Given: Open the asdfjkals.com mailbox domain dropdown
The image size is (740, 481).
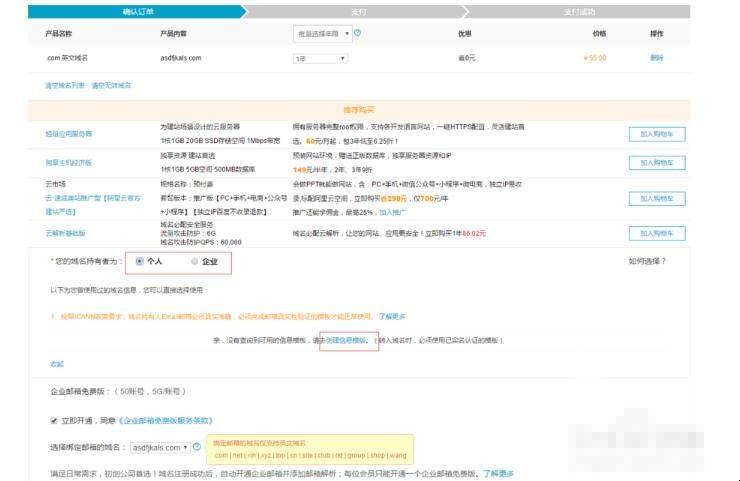Looking at the screenshot, I should coord(160,447).
